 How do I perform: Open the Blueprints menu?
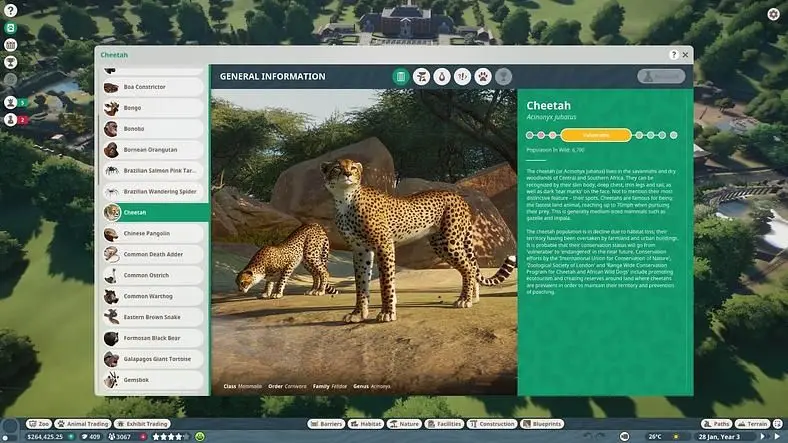click(542, 424)
